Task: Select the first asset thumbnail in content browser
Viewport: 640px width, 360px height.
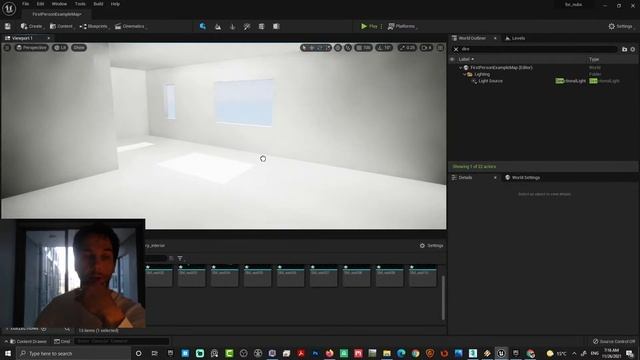Action: (159, 276)
